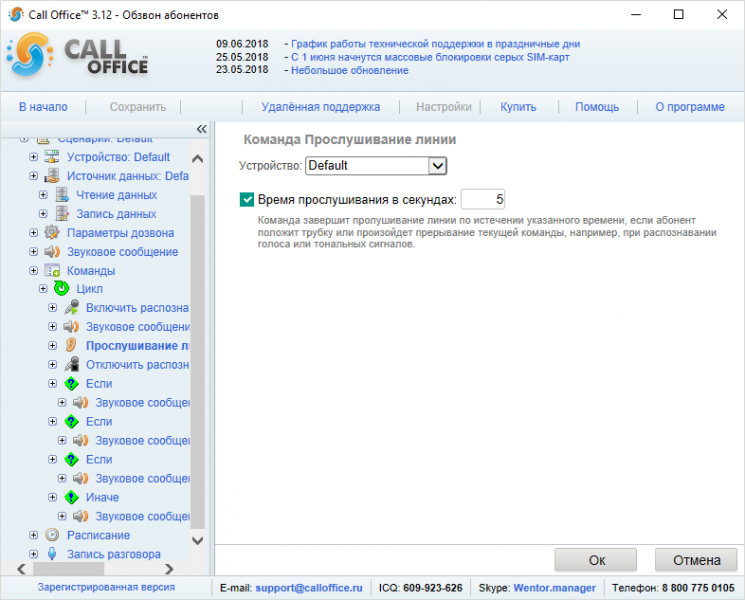This screenshot has width=745, height=600.
Task: Click the tree scroll down arrow
Action: [198, 541]
